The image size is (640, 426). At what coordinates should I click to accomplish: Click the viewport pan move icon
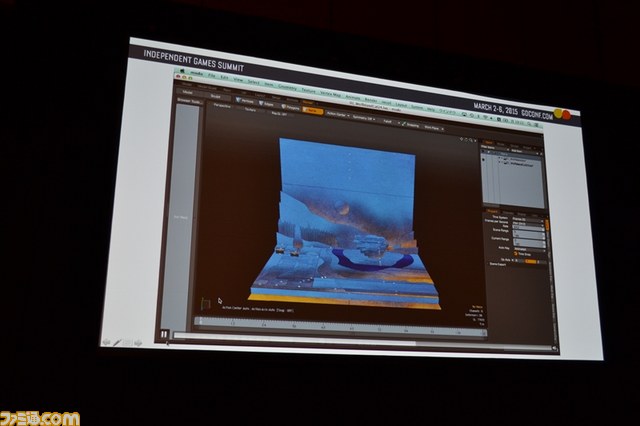tap(462, 139)
